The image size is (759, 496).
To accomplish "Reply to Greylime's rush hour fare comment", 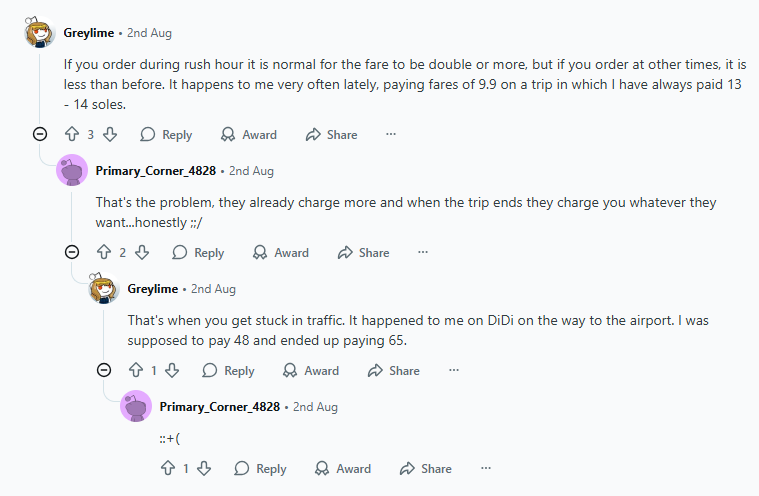I will tap(166, 134).
